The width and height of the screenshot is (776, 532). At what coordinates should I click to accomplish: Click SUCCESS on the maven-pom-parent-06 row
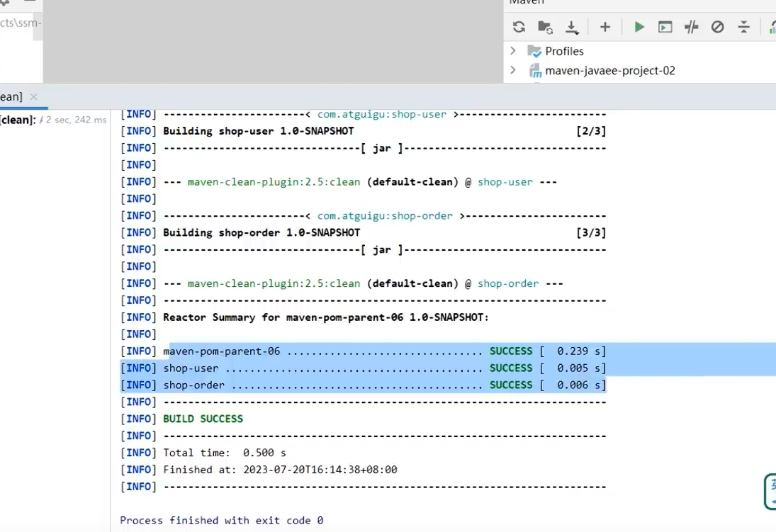(x=511, y=351)
